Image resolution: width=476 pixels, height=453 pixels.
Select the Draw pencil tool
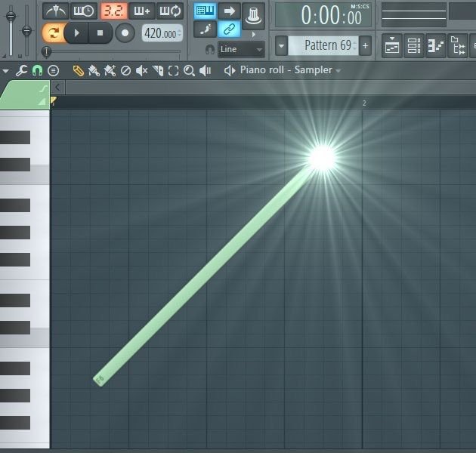coord(78,70)
